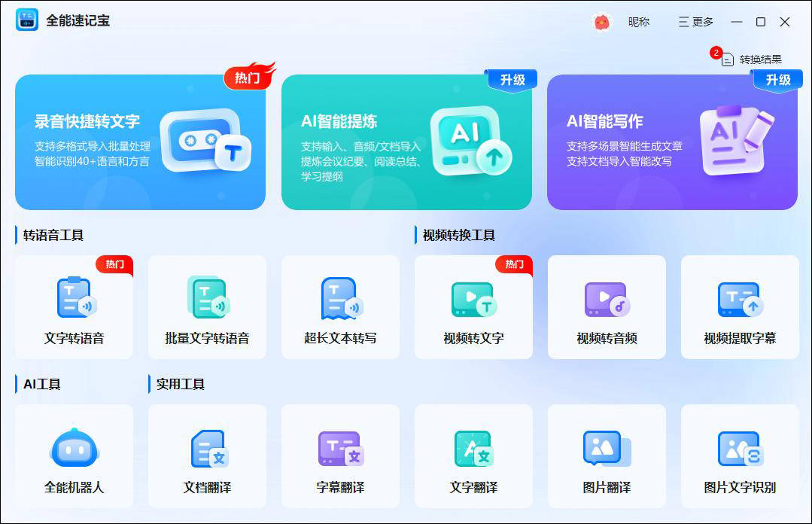Click the 转换结果 document icon
Viewport: 812px width, 524px height.
click(728, 59)
